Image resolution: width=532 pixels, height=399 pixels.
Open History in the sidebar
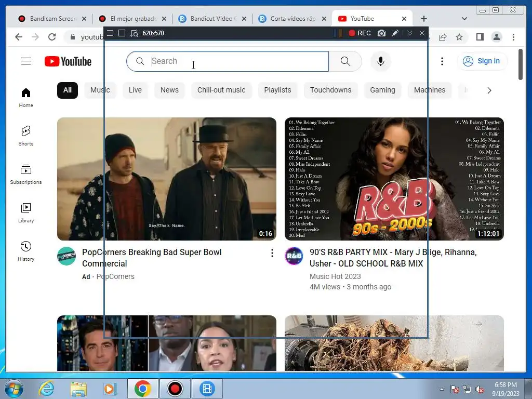pos(26,251)
